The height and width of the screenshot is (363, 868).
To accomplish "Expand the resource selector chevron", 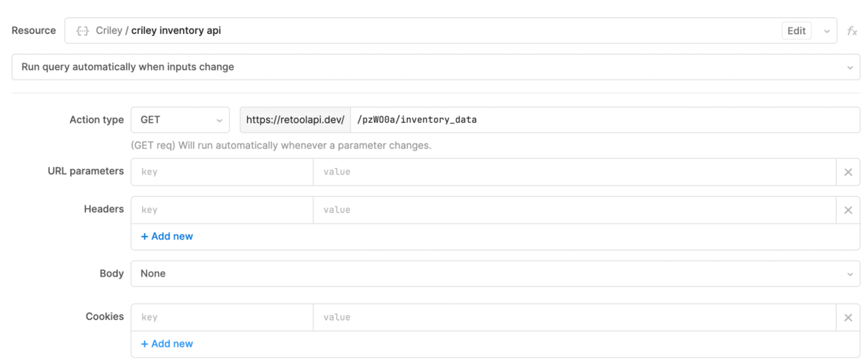I will pyautogui.click(x=827, y=31).
